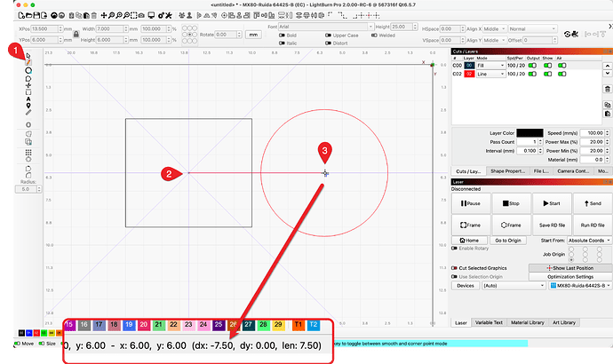The height and width of the screenshot is (364, 613).
Task: Open the Grid Array tool
Action: coord(28,153)
